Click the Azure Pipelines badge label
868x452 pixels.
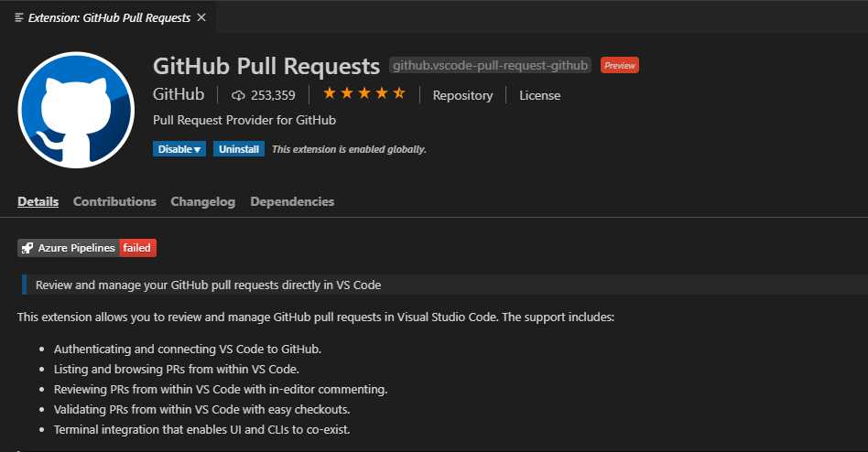tap(76, 248)
